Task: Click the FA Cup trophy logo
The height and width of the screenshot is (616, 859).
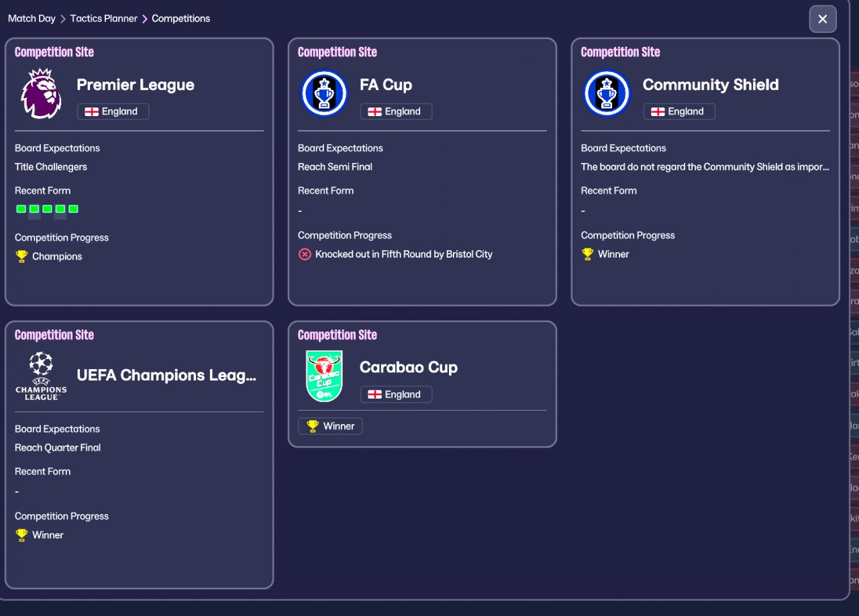Action: 324,93
